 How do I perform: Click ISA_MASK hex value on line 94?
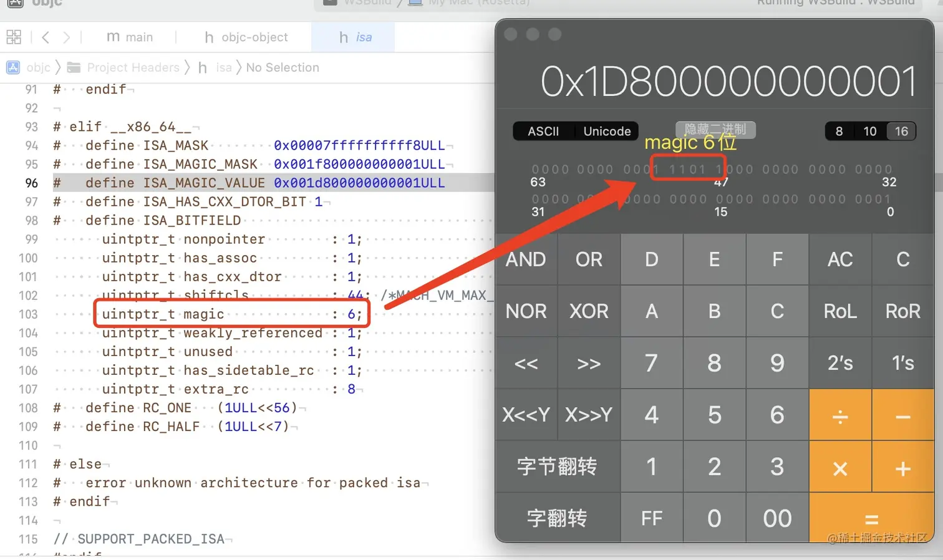[359, 145]
